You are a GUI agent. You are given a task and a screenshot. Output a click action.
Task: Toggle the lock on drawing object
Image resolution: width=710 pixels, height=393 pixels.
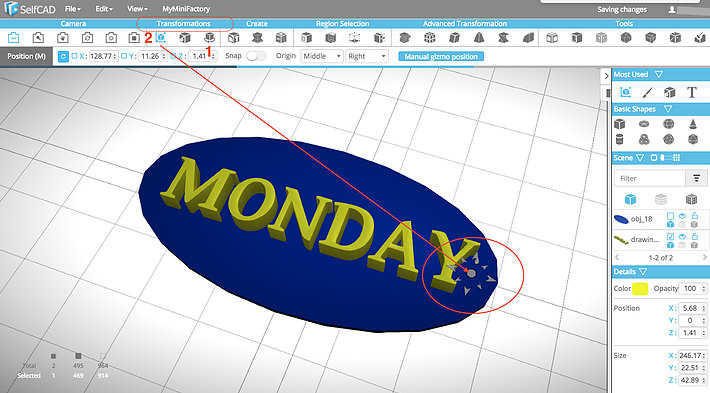pos(694,236)
